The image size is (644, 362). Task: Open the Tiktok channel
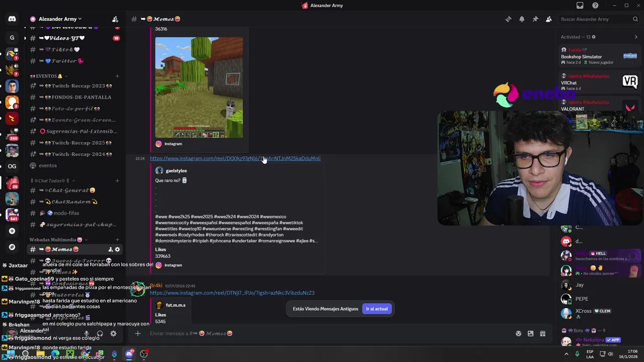[x=74, y=50]
